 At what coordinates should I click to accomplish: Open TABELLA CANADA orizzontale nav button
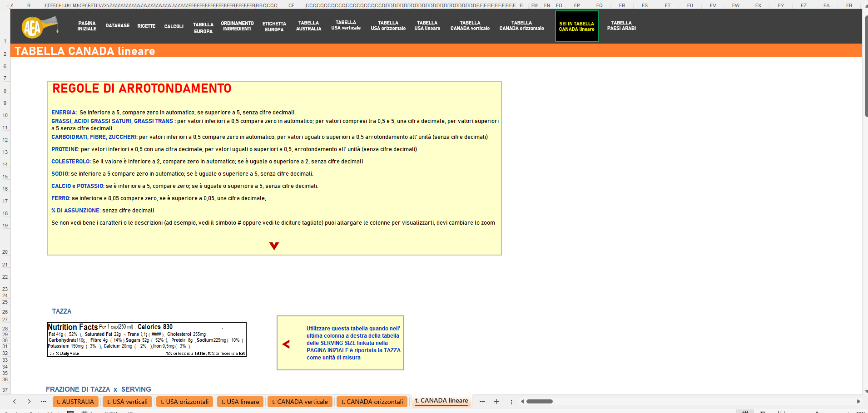[x=522, y=25]
